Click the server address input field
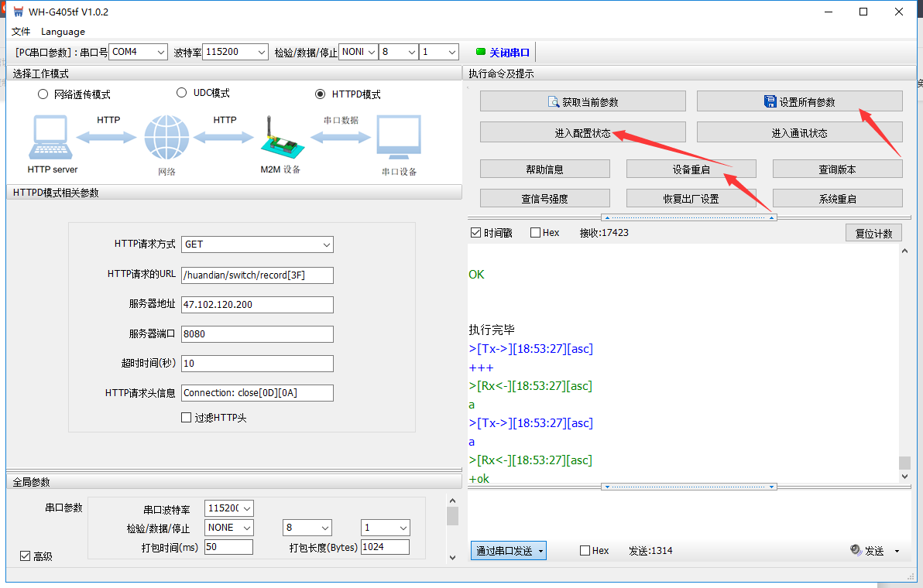Viewport: 923px width, 588px height. click(x=257, y=305)
